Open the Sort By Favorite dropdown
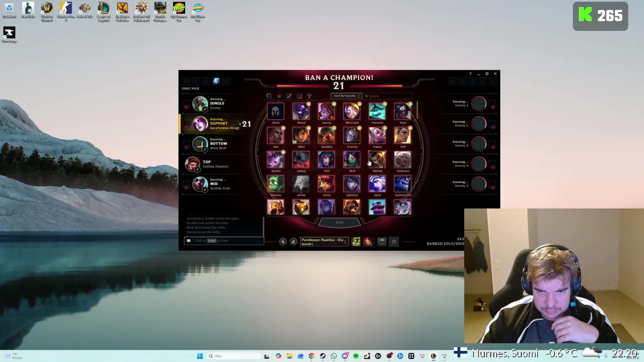 pos(346,96)
